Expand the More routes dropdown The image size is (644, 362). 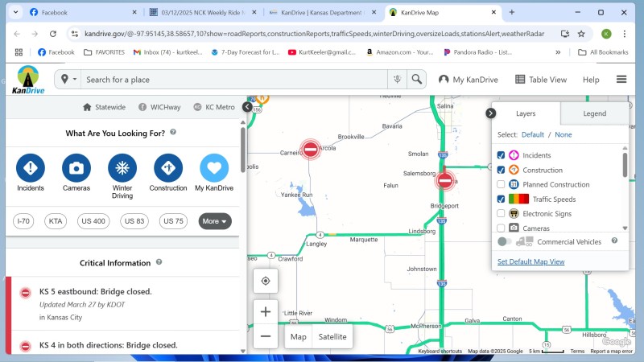pyautogui.click(x=215, y=221)
